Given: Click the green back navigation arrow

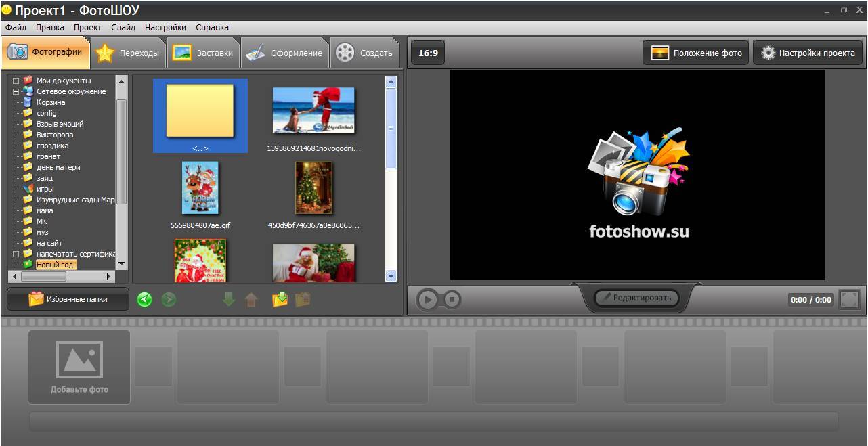Looking at the screenshot, I should [x=144, y=299].
